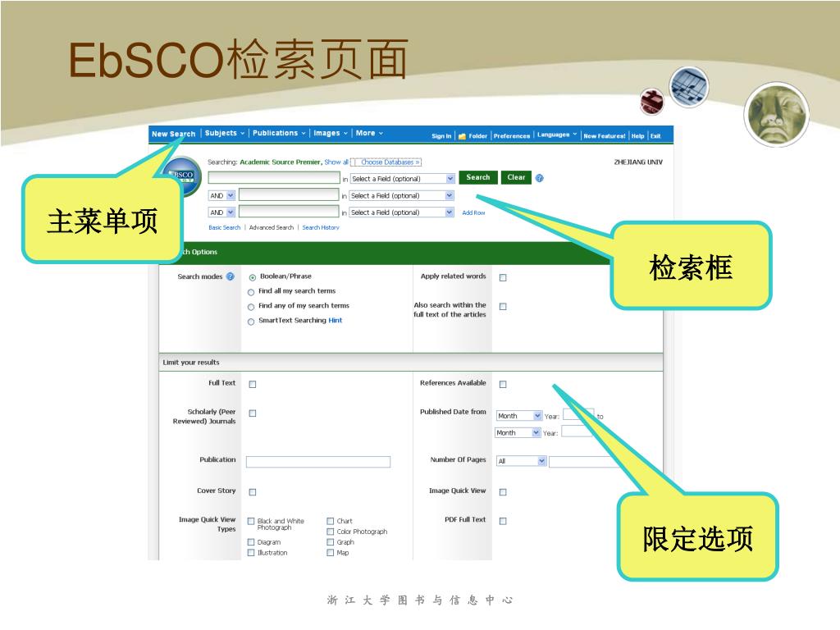The height and width of the screenshot is (630, 840).
Task: Enable Apply related words checkbox
Action: point(503,277)
